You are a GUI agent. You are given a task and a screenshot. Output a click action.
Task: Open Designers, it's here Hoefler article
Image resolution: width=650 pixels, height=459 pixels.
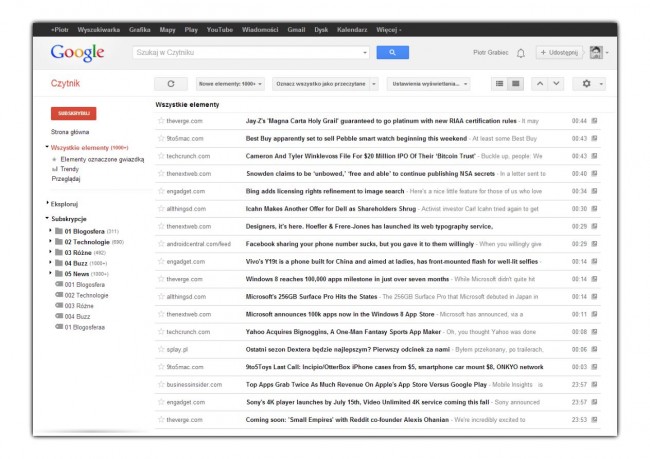tap(378, 226)
